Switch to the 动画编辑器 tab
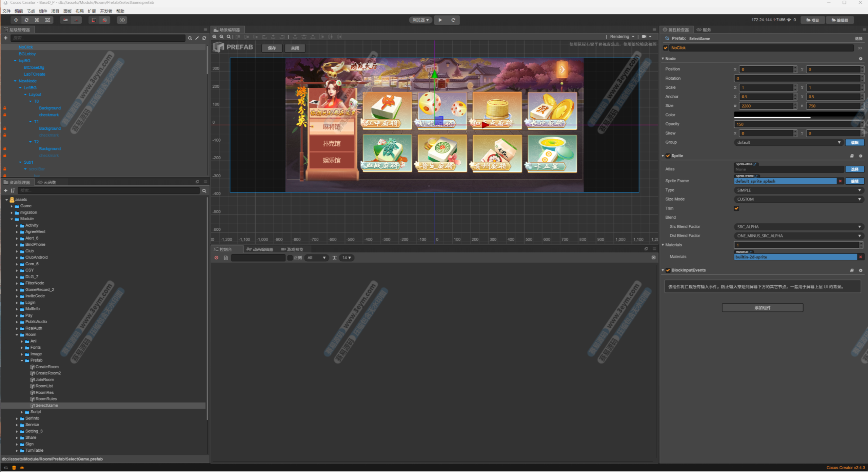The image size is (868, 472). [x=260, y=249]
